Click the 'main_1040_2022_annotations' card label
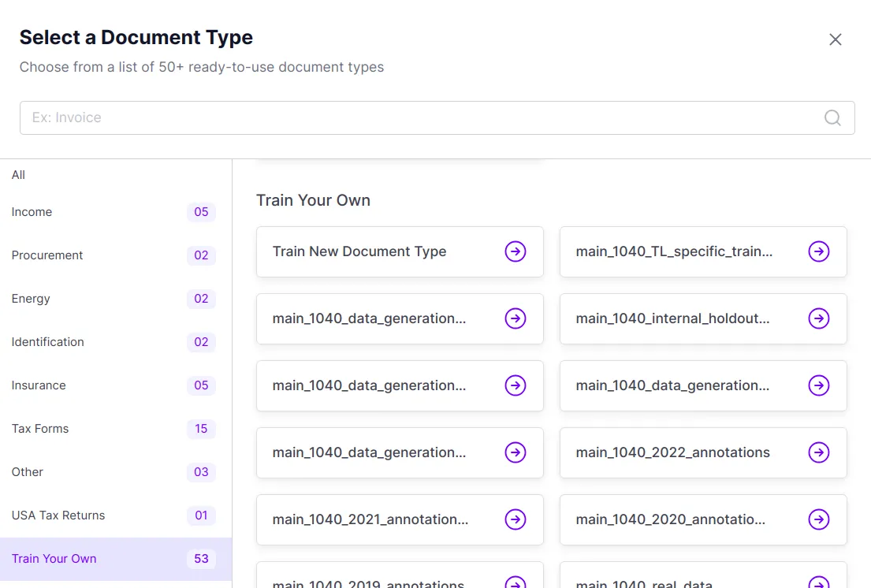This screenshot has height=588, width=871. (672, 452)
